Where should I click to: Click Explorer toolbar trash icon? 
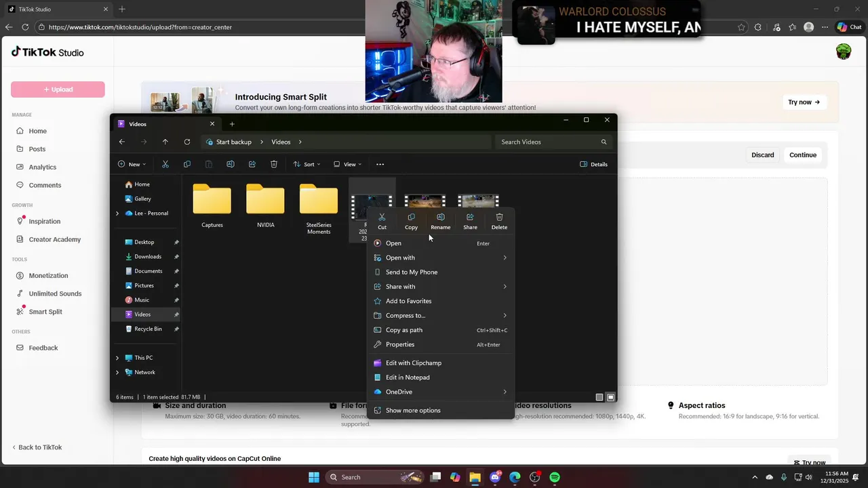(x=274, y=164)
